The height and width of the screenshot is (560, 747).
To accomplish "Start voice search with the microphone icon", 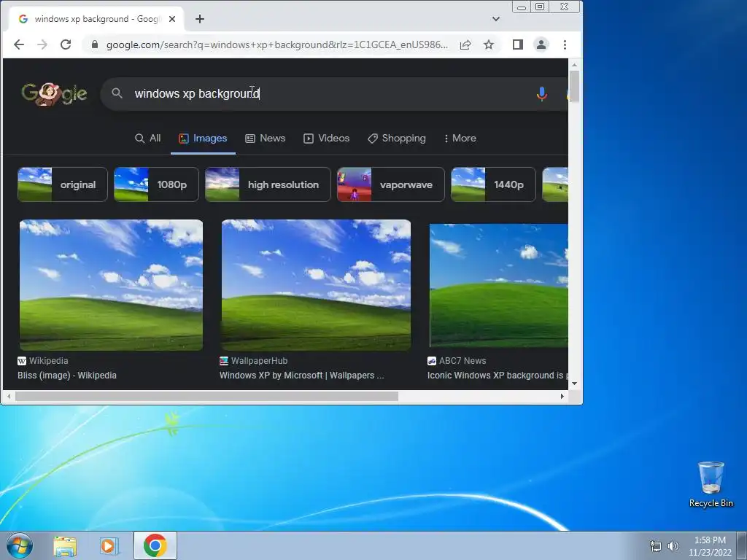I will click(542, 94).
